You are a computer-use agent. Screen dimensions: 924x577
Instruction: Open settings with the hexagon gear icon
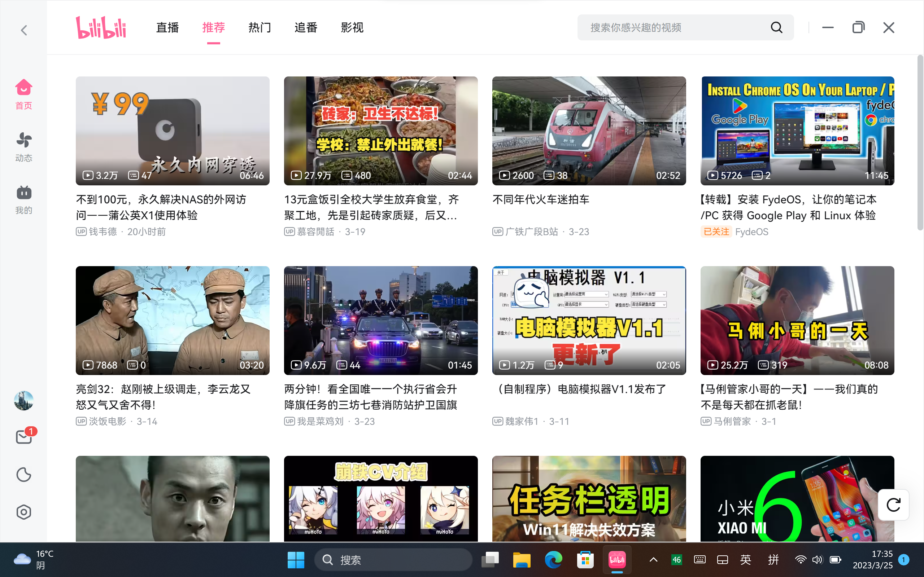click(x=24, y=512)
